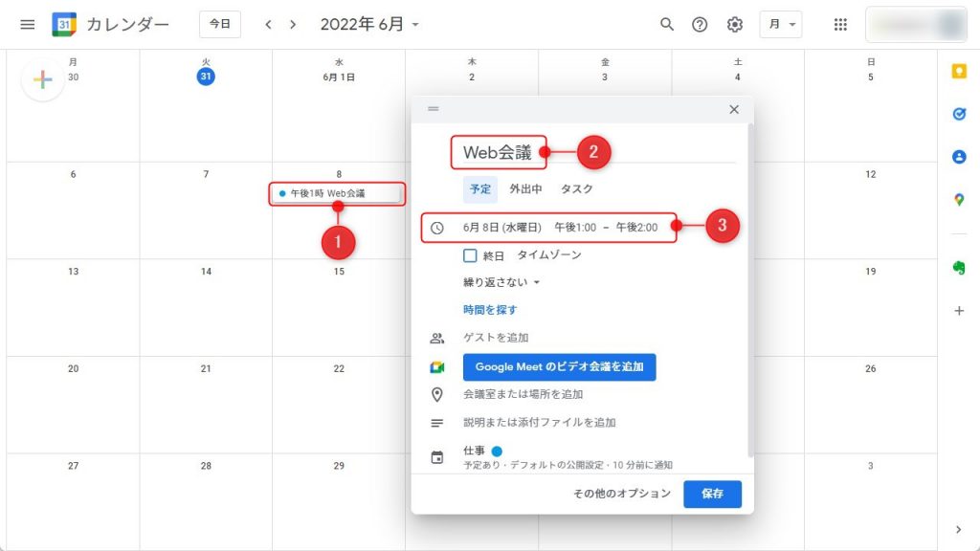Open Google Keep in side panel

pos(959,71)
